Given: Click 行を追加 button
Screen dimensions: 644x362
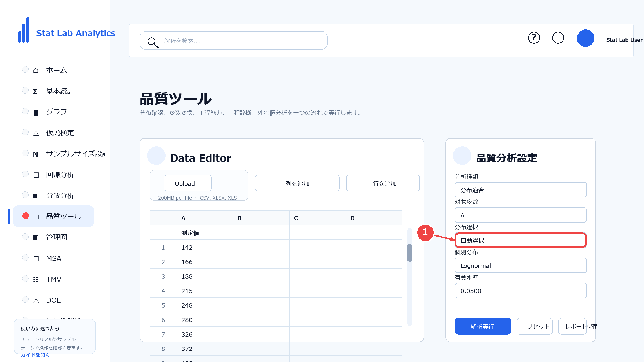Looking at the screenshot, I should (383, 183).
